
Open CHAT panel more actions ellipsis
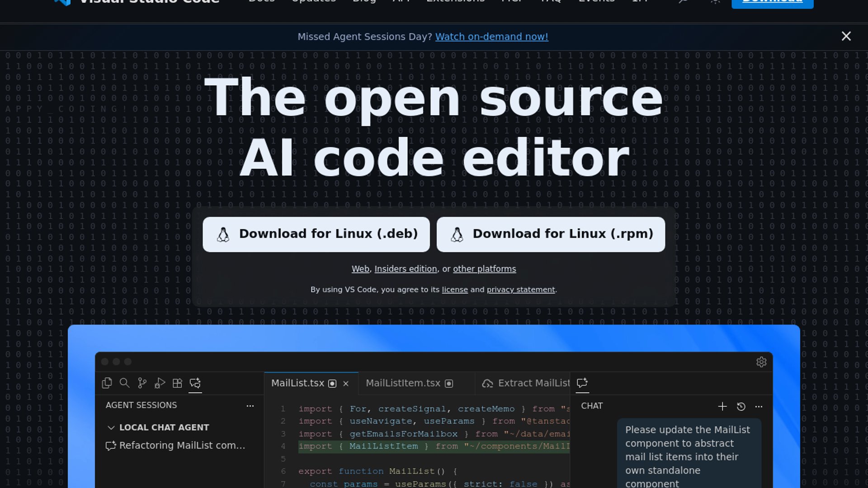click(759, 406)
